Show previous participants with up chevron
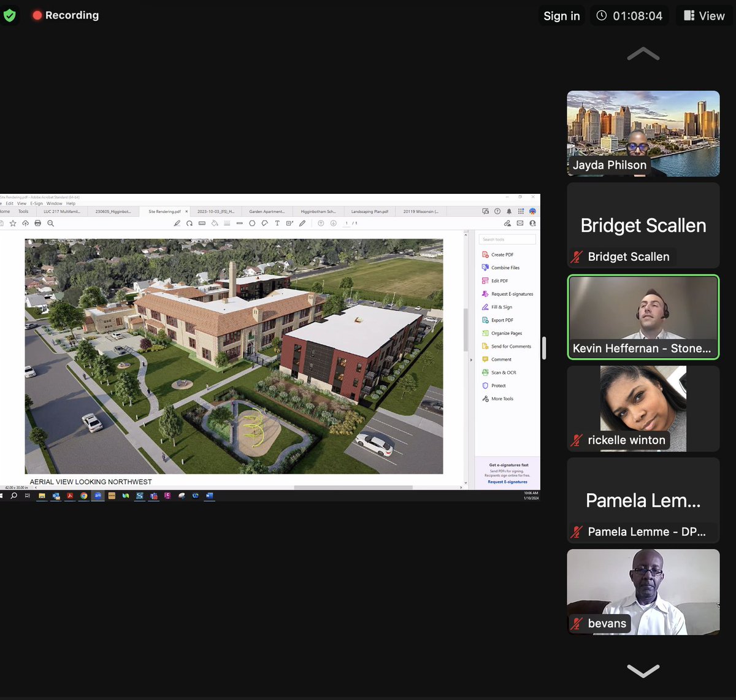 pyautogui.click(x=643, y=55)
